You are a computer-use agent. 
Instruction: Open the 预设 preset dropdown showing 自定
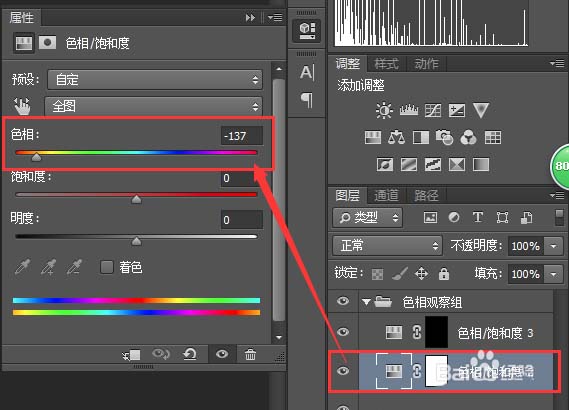(x=155, y=79)
